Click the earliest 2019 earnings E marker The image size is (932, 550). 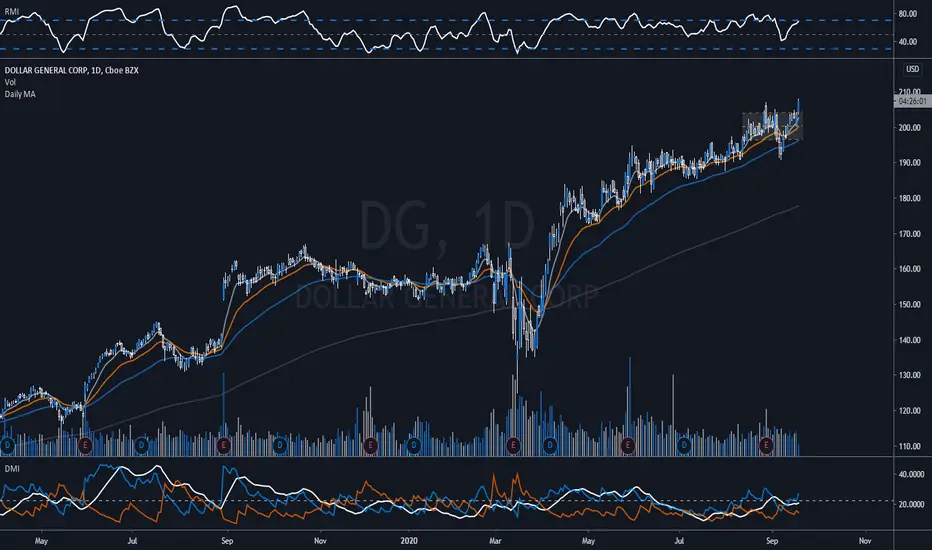(x=85, y=445)
